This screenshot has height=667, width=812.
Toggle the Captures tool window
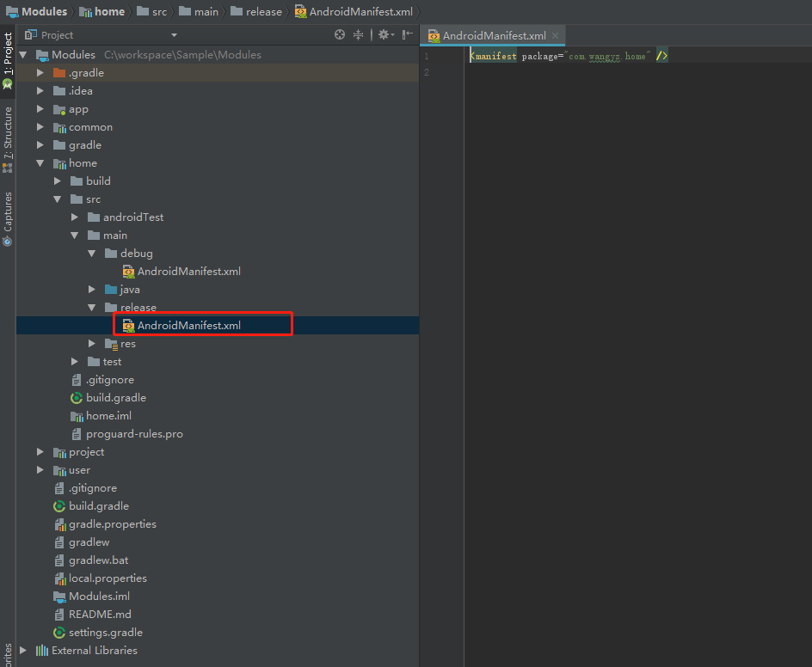pyautogui.click(x=8, y=217)
